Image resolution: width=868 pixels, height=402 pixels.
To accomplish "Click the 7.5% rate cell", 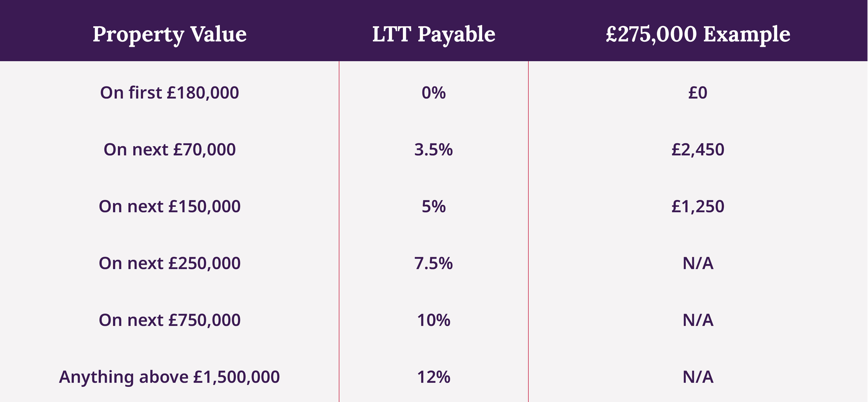I will coord(434,263).
